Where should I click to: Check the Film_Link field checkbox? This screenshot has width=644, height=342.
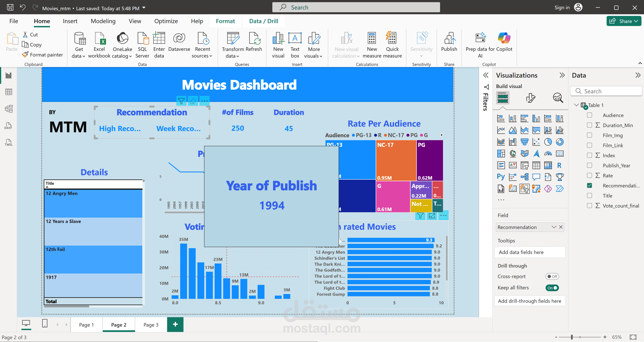[x=589, y=145]
